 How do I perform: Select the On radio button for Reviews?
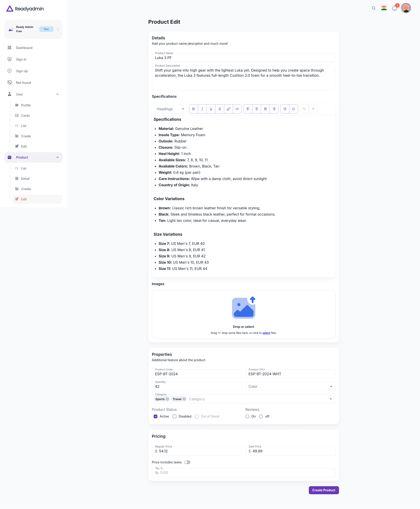247,416
